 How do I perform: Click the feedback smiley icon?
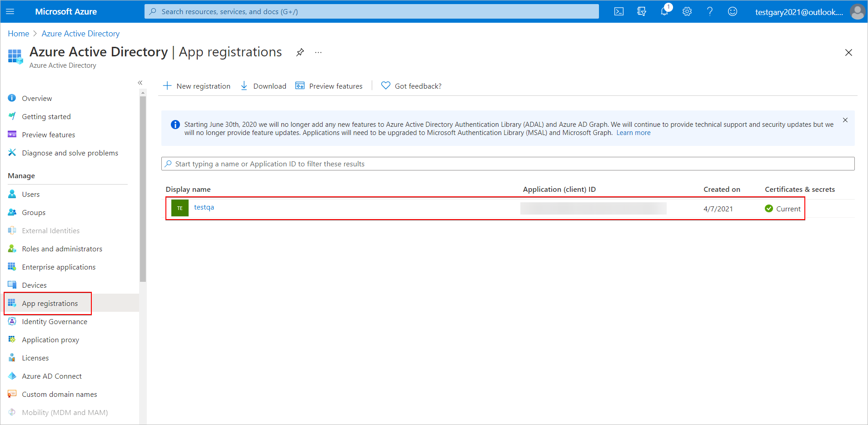pyautogui.click(x=732, y=12)
